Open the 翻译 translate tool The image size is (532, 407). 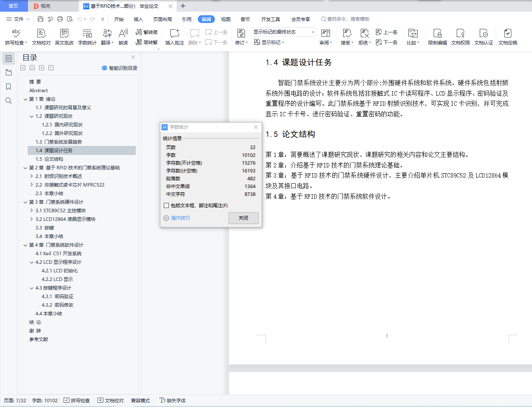[x=107, y=37]
